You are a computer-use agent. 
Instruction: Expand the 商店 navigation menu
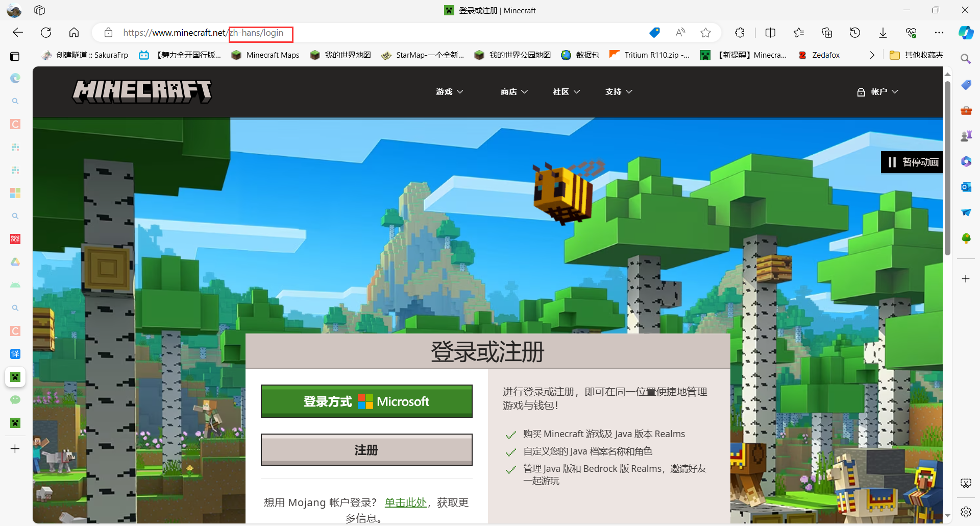[x=514, y=92]
